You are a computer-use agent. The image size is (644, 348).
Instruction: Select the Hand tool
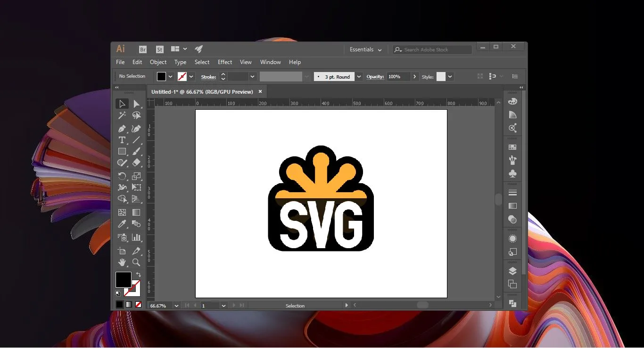122,262
